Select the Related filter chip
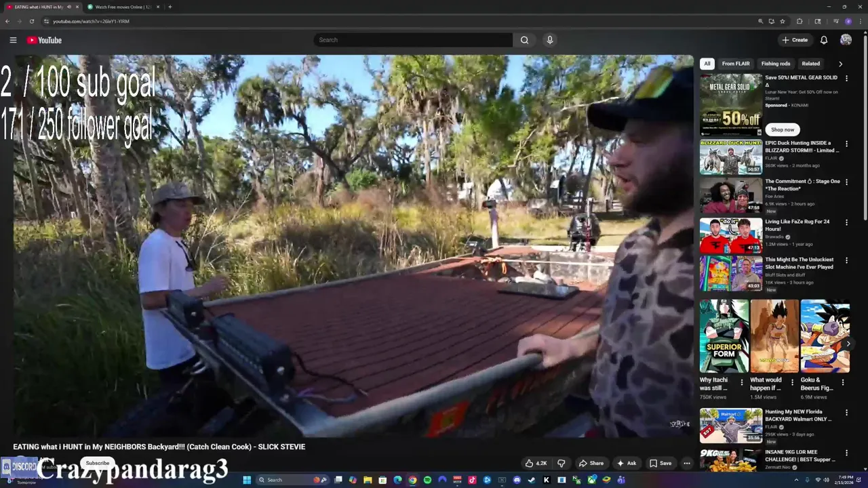Screen dimensions: 868x488 811,64
